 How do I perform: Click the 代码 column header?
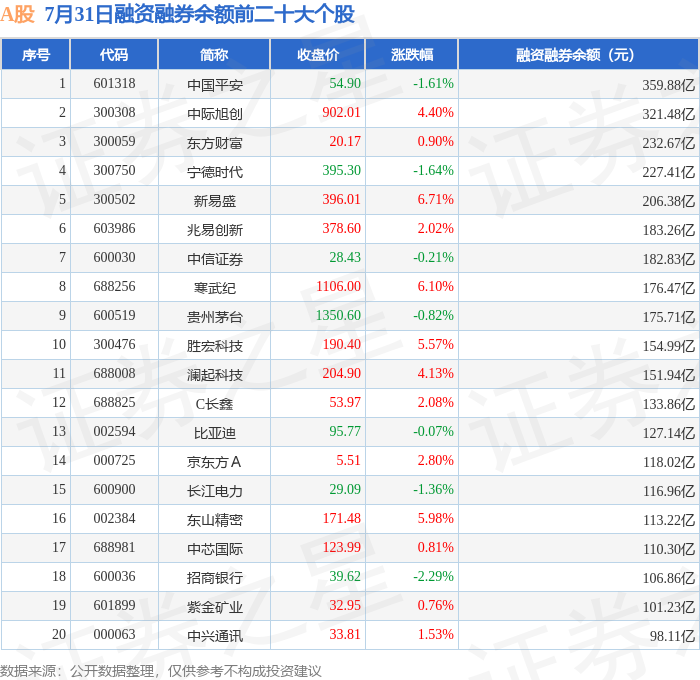click(114, 54)
